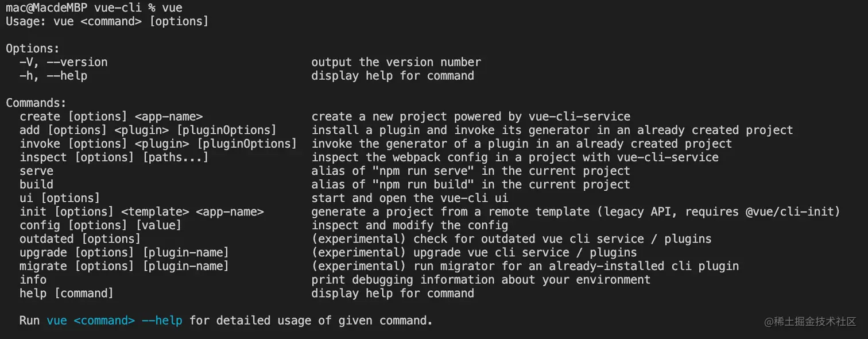Click the "inspect [options] [paths...]" command
The height and width of the screenshot is (339, 868).
point(114,157)
